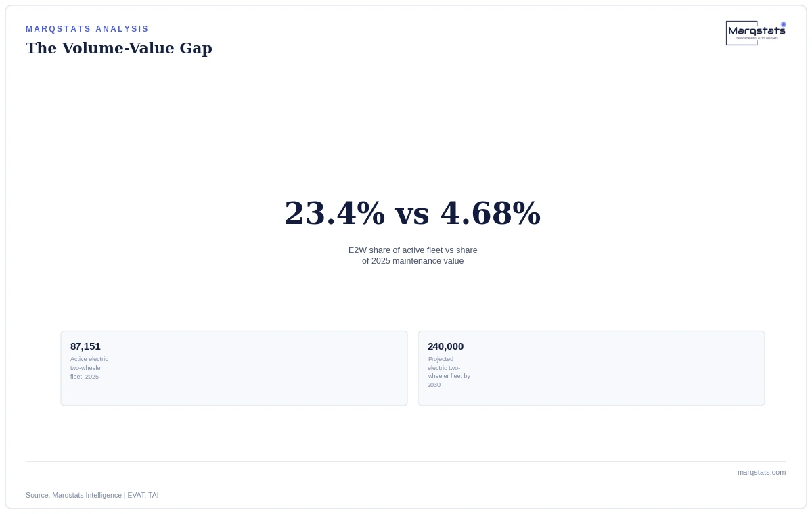
Task: Click EVAT, TAI in the source line
Action: (143, 495)
